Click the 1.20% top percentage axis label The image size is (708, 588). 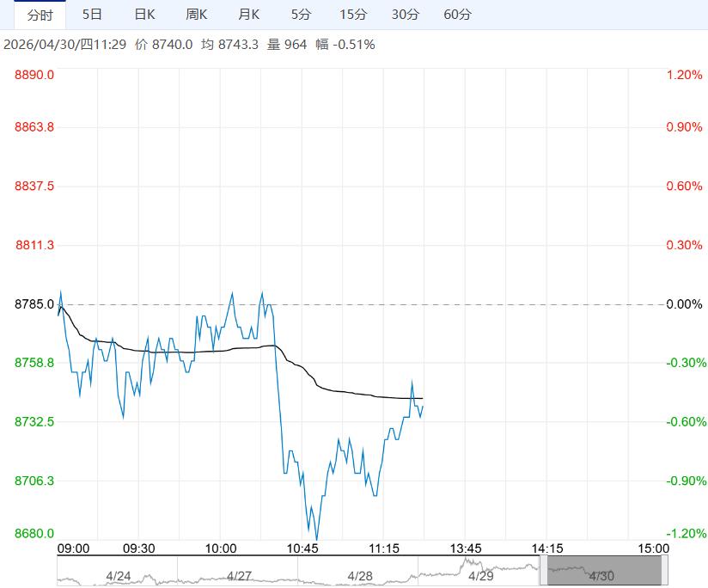pyautogui.click(x=685, y=76)
